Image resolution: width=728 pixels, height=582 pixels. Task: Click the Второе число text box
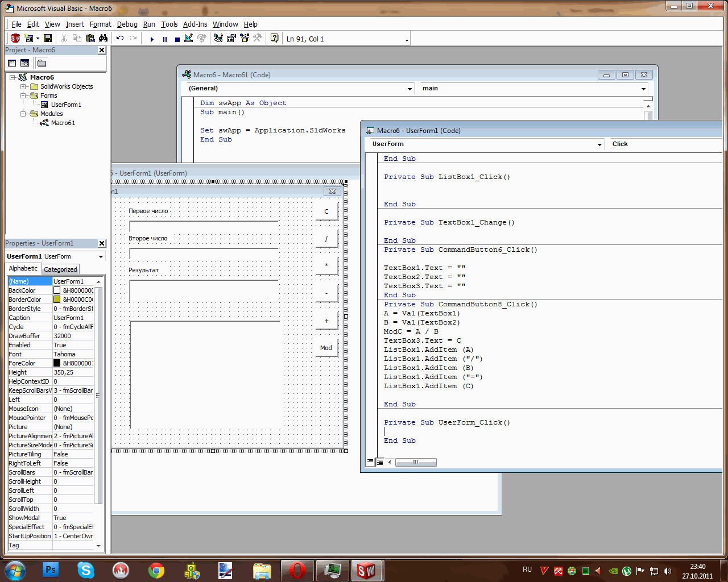[x=204, y=253]
